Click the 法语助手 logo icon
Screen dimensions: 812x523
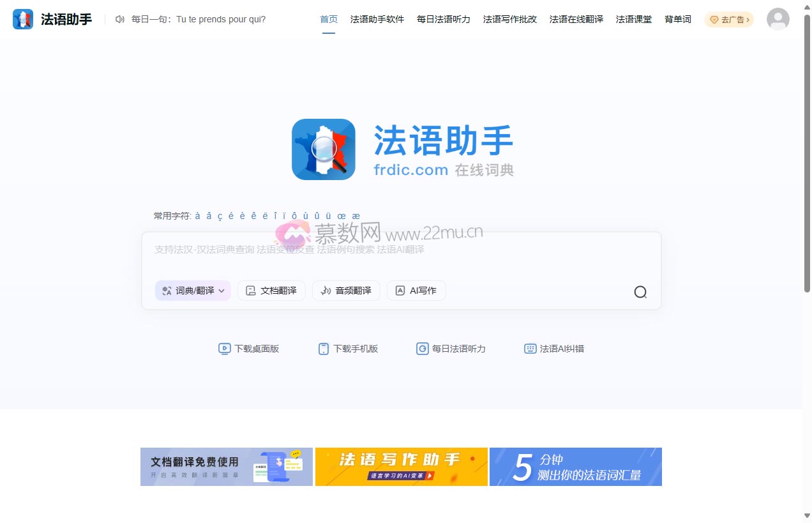tap(22, 19)
